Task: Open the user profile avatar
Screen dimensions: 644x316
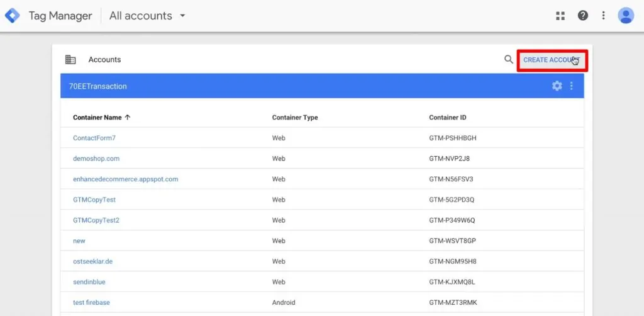Action: tap(626, 16)
